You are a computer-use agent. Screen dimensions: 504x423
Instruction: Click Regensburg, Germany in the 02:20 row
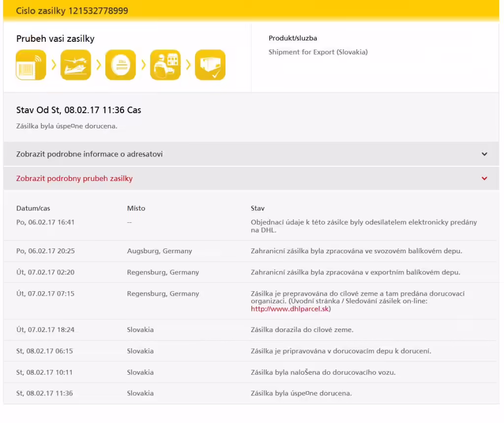(x=163, y=272)
